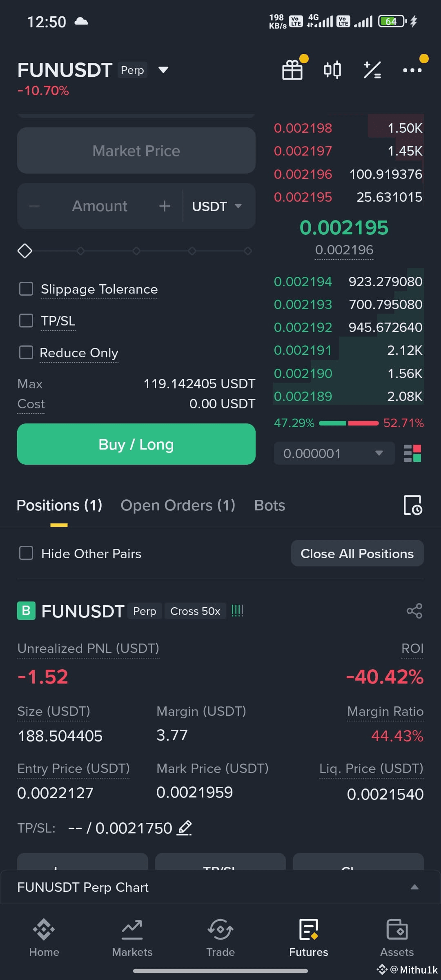Expand the FUNUSDT Perp Chart panel
The height and width of the screenshot is (980, 441).
220,887
